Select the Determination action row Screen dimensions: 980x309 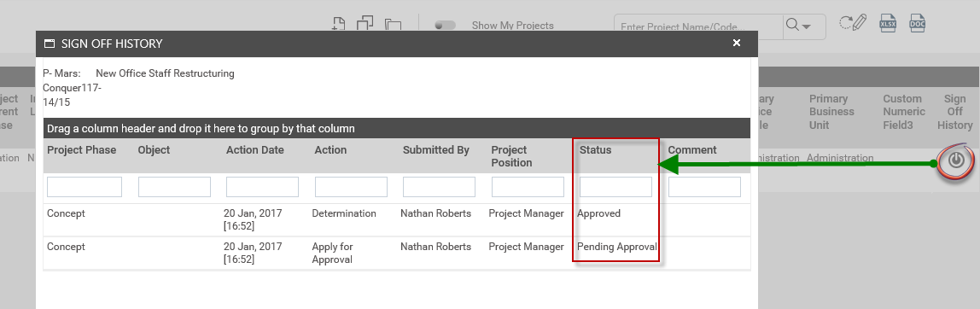click(x=397, y=219)
